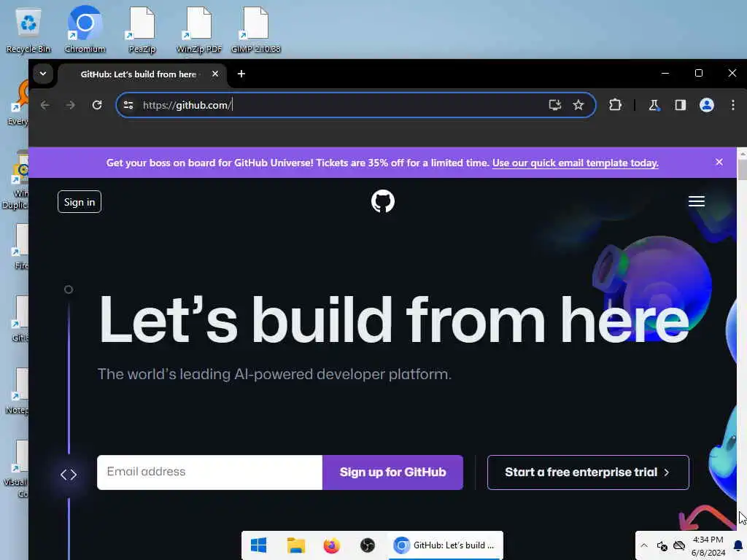This screenshot has width=747, height=560.
Task: Click the install app icon in address bar
Action: coord(554,105)
